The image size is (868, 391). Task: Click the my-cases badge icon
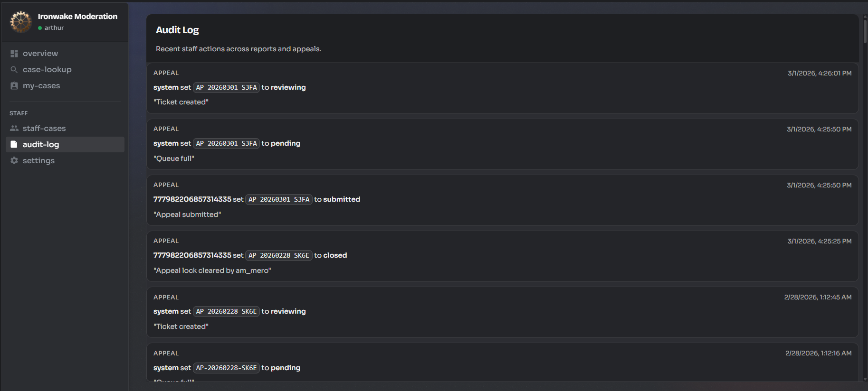pos(14,86)
